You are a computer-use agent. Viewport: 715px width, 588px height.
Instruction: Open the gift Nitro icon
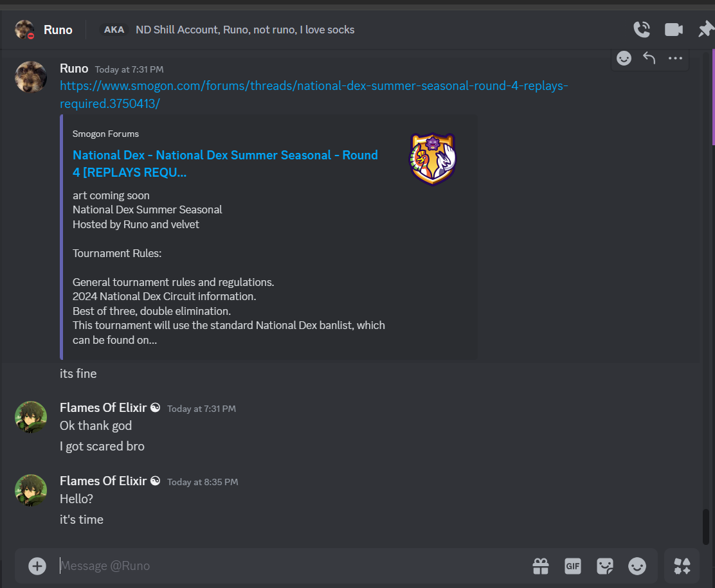[x=540, y=566]
